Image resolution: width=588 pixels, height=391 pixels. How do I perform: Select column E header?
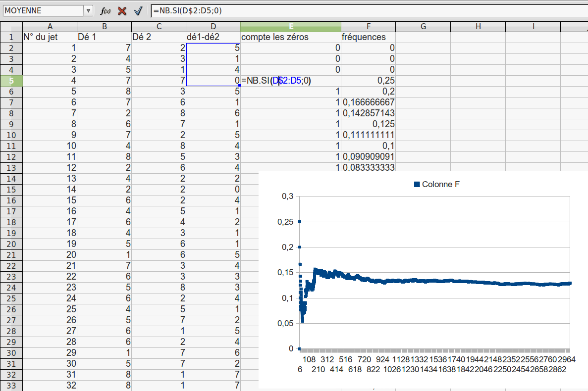coord(291,27)
